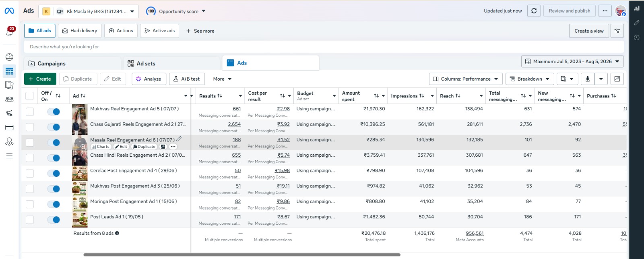Viewport: 644px width, 259px height.
Task: Click the view filter settings icon
Action: click(617, 31)
